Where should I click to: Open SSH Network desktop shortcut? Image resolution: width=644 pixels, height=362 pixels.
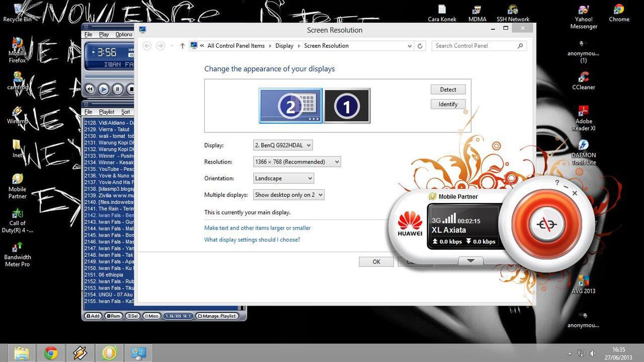click(x=513, y=13)
